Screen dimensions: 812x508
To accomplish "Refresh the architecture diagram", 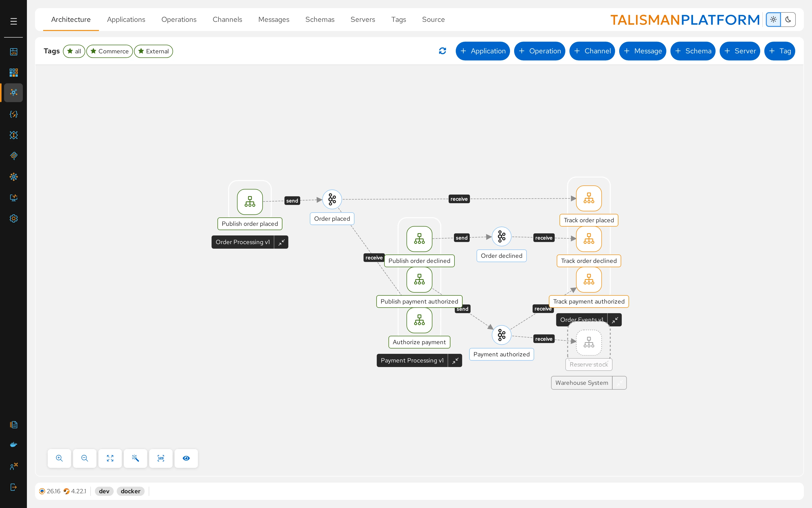I will 442,51.
